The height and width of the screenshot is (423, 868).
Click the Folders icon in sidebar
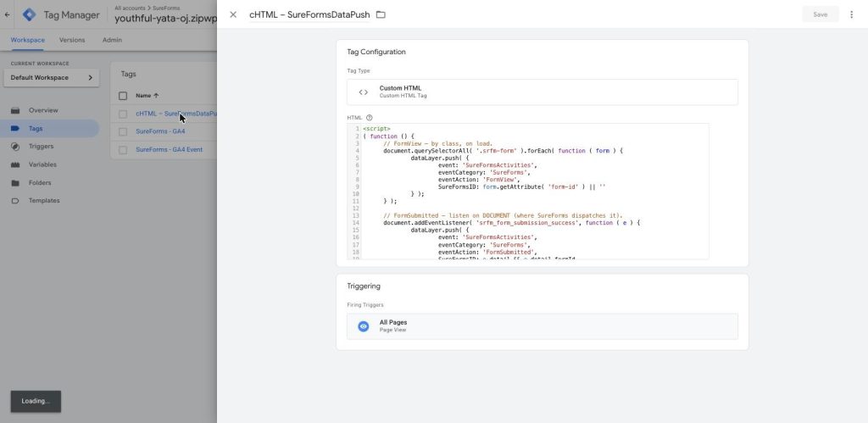(x=15, y=183)
